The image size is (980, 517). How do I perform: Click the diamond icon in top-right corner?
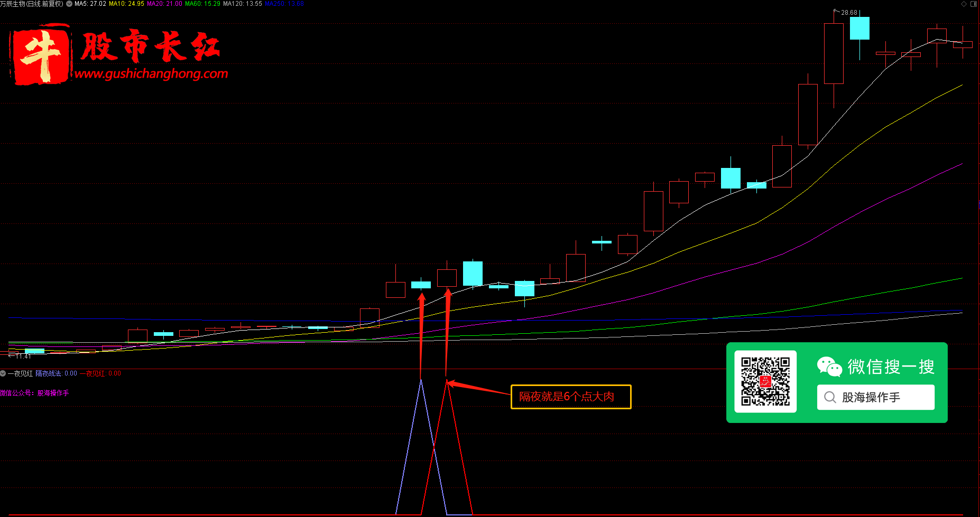964,4
